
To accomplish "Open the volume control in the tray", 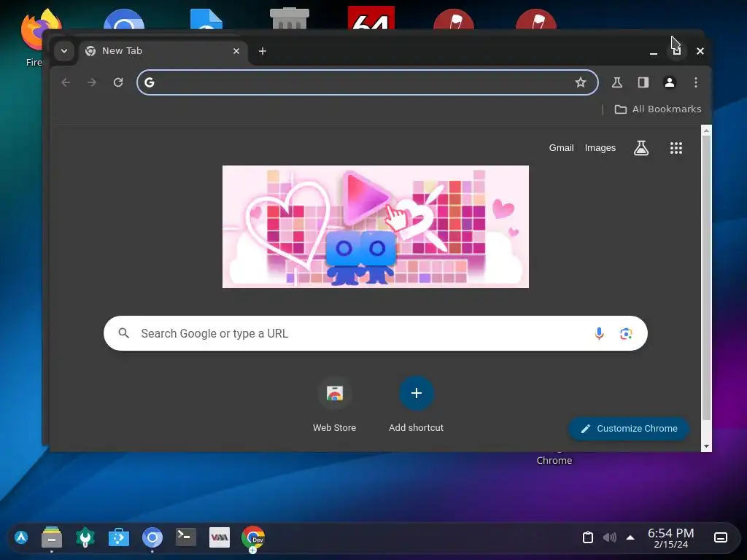I will [609, 537].
